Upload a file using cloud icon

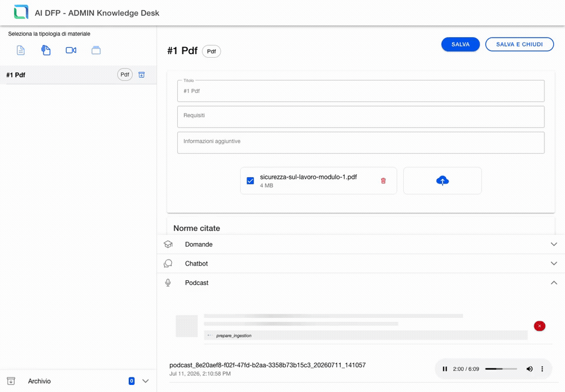point(443,181)
